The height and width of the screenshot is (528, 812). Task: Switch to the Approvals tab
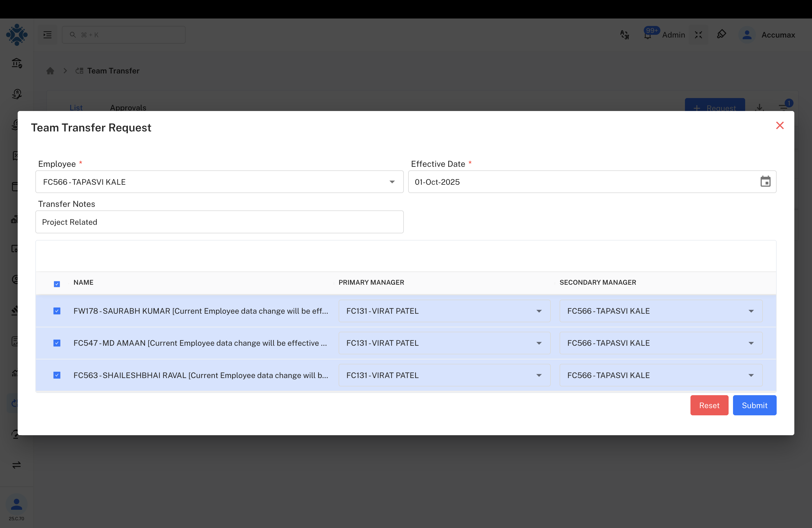[128, 108]
